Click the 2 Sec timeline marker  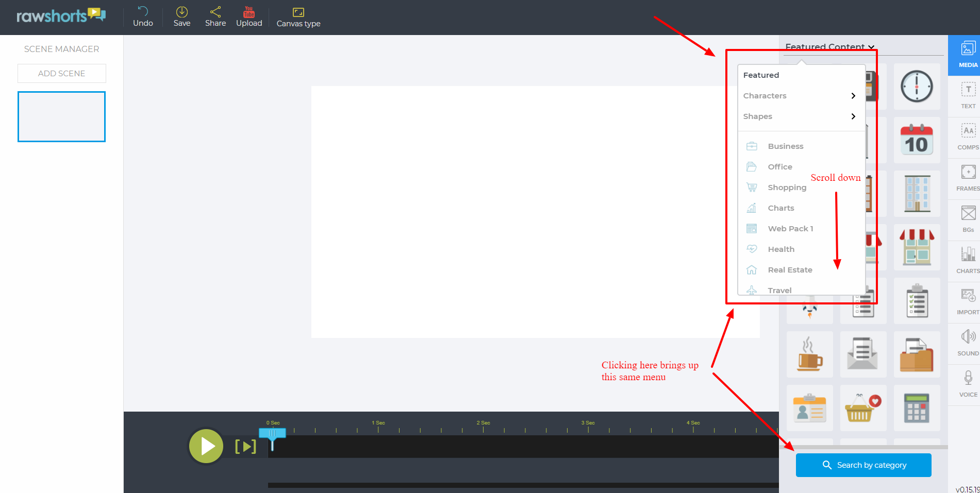(x=483, y=423)
